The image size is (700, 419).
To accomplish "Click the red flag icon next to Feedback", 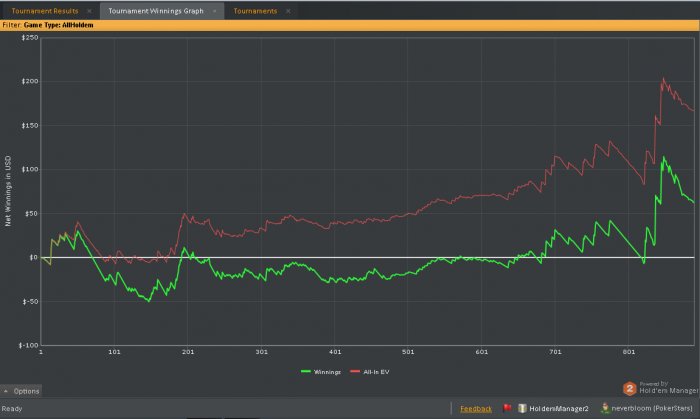I will [x=507, y=408].
